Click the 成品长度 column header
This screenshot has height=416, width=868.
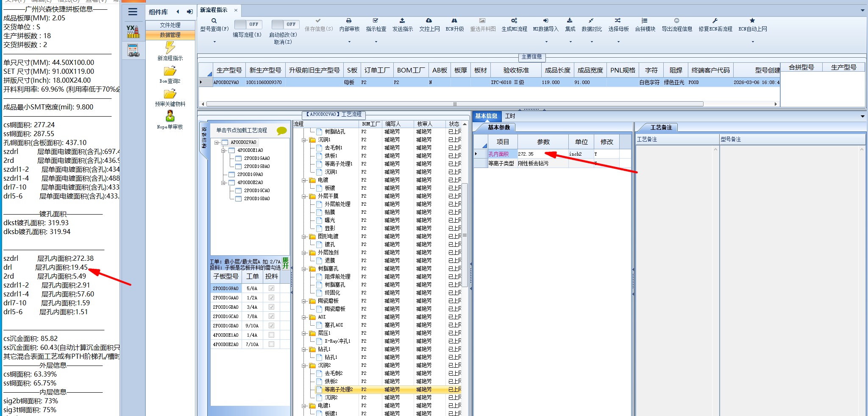click(x=557, y=70)
